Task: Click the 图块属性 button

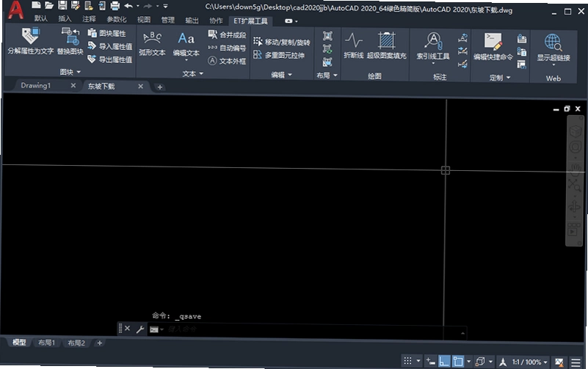Action: [107, 33]
